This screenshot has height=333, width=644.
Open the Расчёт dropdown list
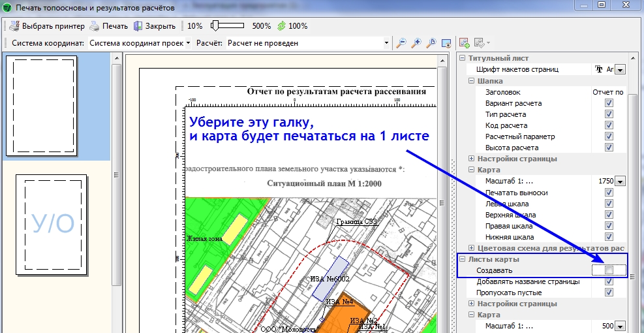click(x=388, y=43)
